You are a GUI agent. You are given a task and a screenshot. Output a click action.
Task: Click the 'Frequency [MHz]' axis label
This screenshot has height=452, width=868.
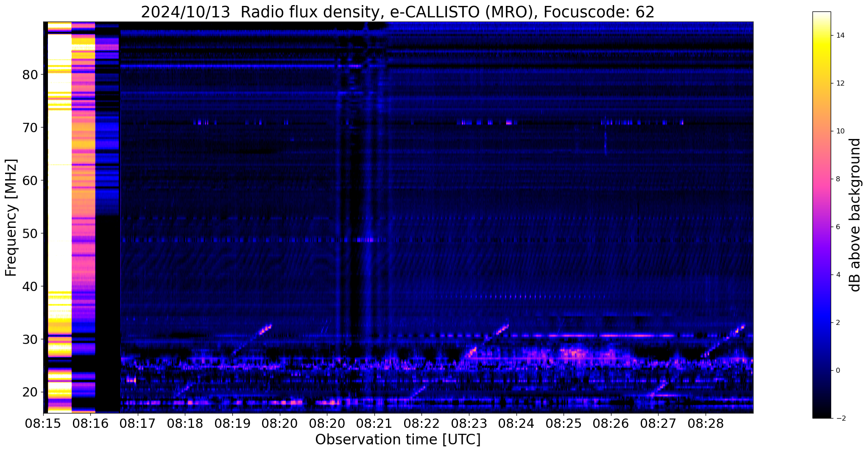coord(11,218)
